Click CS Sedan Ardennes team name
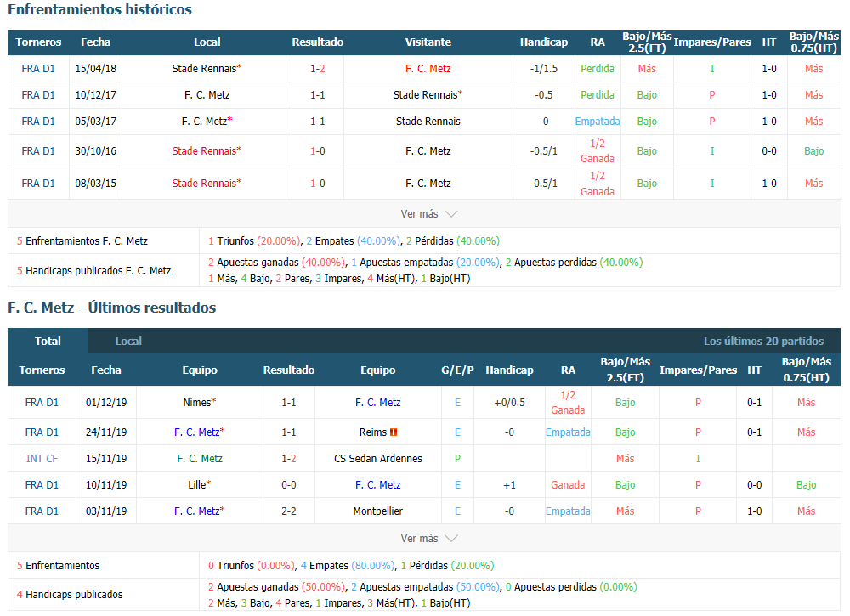Viewport: 850px width, 616px height. [378, 458]
